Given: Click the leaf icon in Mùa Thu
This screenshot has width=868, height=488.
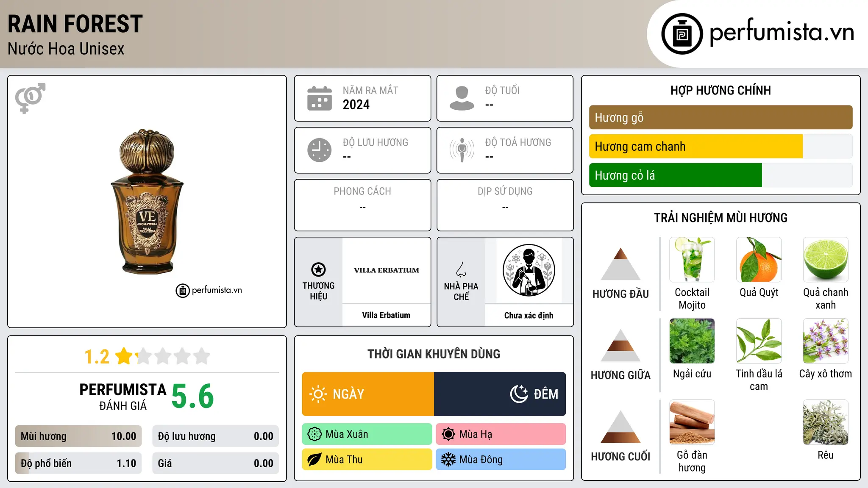Looking at the screenshot, I should click(x=314, y=460).
